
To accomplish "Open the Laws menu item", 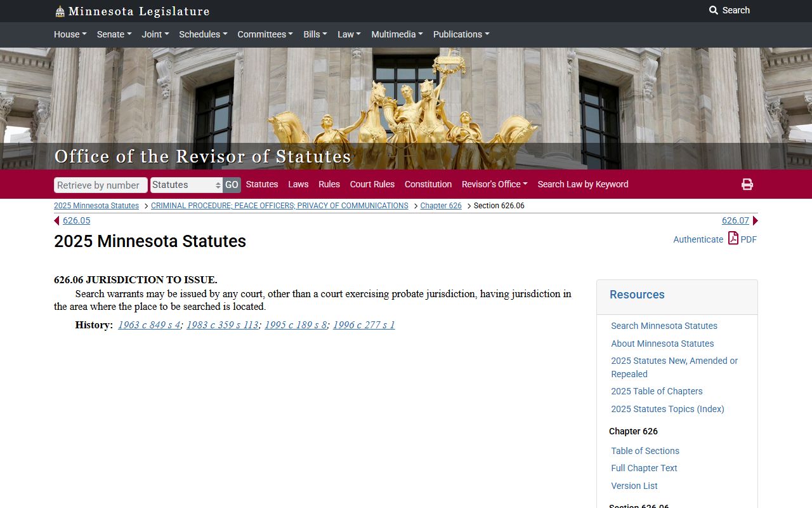I will click(298, 184).
